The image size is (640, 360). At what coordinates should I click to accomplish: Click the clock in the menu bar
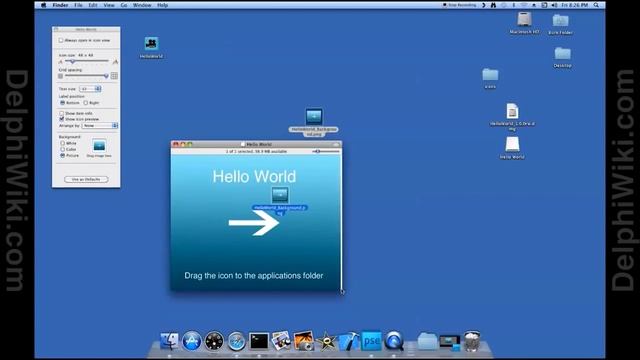point(574,5)
